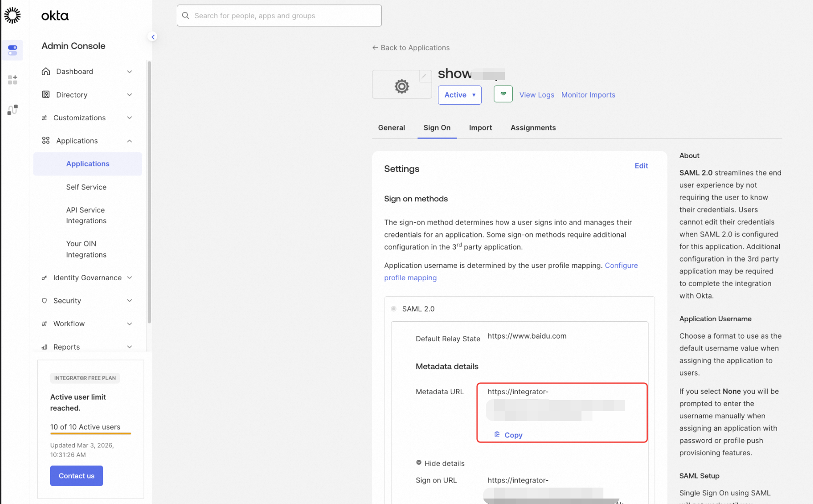Viewport: 813px width, 504px height.
Task: Click the green handshake icon button
Action: tap(503, 94)
